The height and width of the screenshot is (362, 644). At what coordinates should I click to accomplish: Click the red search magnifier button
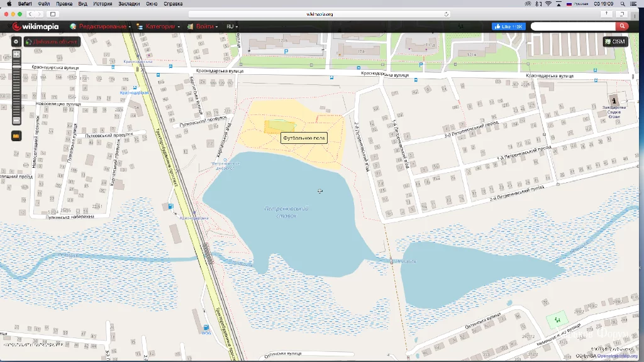click(622, 26)
